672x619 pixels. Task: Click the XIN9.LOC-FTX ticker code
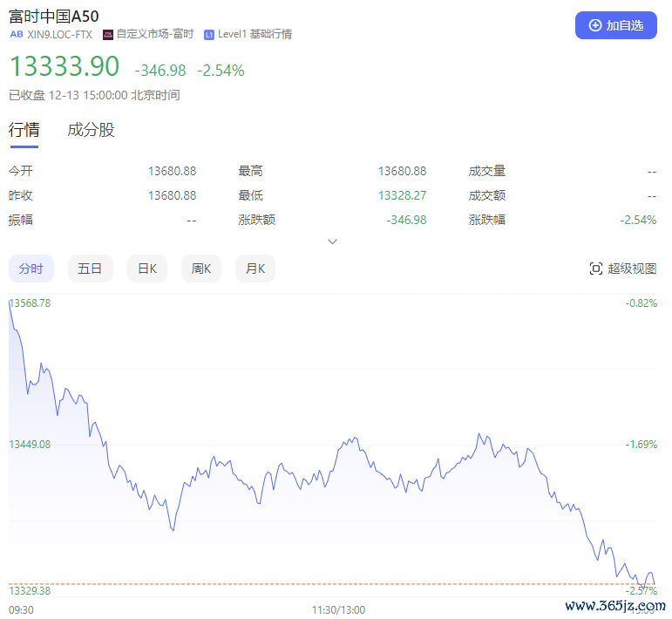[x=59, y=34]
